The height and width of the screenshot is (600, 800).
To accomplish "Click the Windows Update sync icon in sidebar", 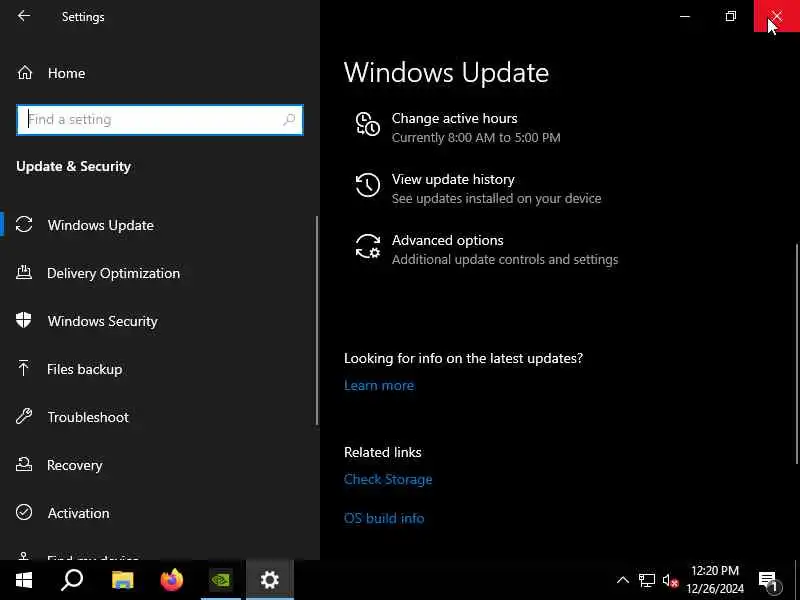I will [x=24, y=224].
